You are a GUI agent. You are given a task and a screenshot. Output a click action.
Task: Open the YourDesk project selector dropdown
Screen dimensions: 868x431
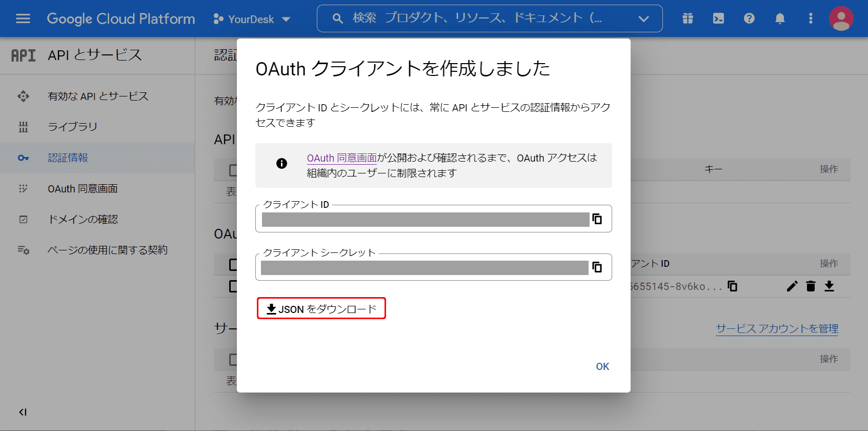point(252,19)
